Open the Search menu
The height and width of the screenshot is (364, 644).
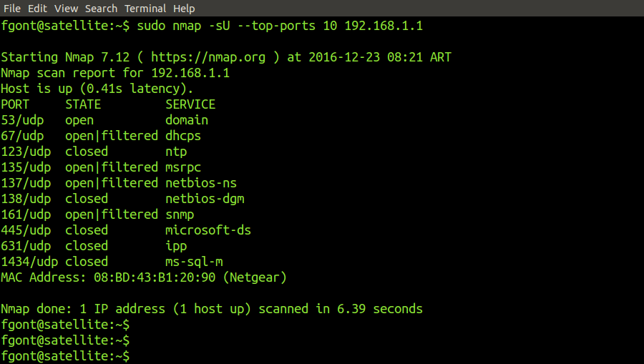101,9
